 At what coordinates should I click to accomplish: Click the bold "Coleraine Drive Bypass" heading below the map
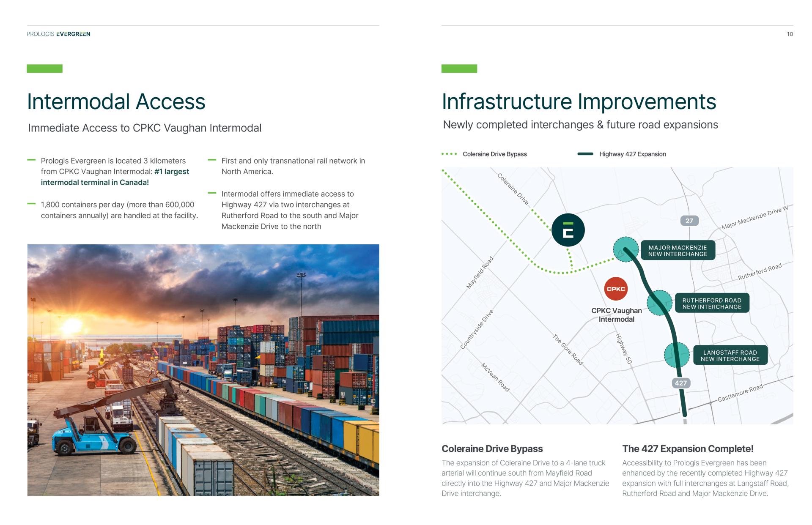492,449
